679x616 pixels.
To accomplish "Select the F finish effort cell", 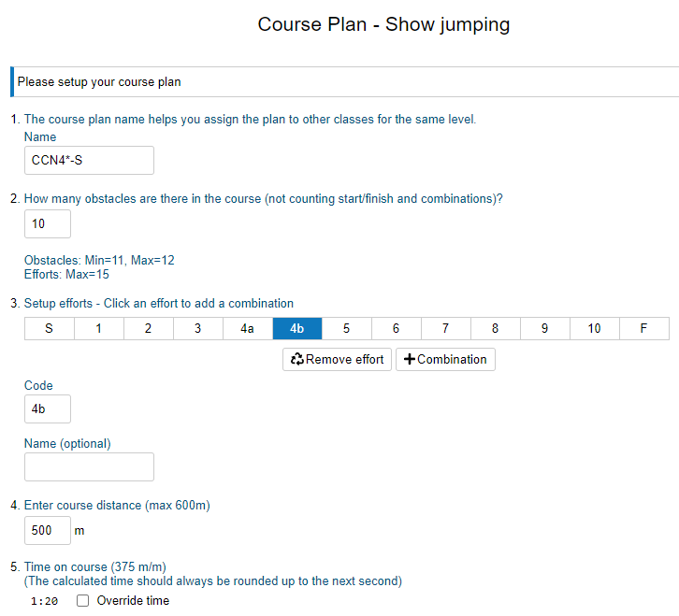I will [643, 329].
